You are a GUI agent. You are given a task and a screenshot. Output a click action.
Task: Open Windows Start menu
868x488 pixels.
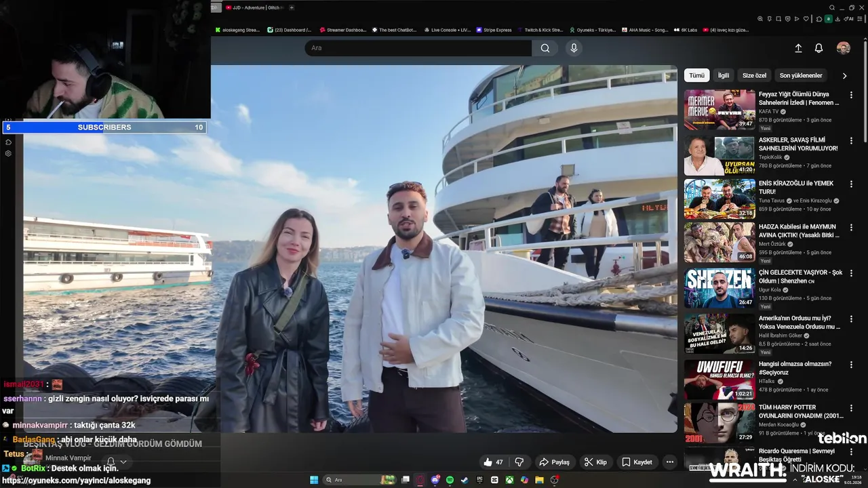314,480
